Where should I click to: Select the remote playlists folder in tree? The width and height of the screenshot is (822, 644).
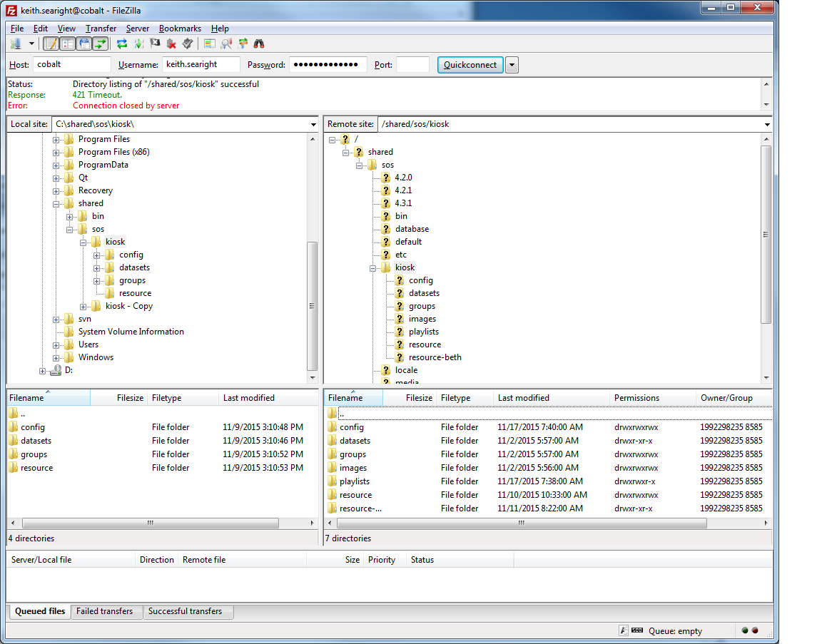pyautogui.click(x=424, y=332)
